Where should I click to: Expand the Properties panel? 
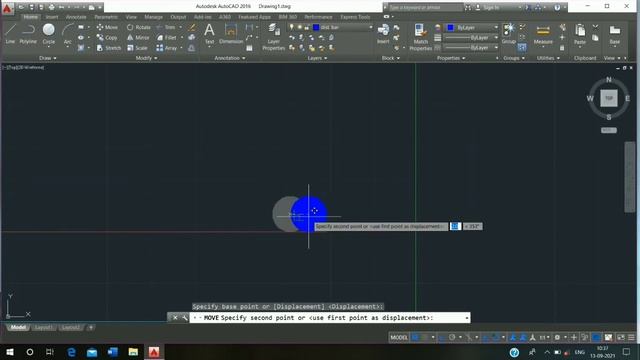coord(451,58)
